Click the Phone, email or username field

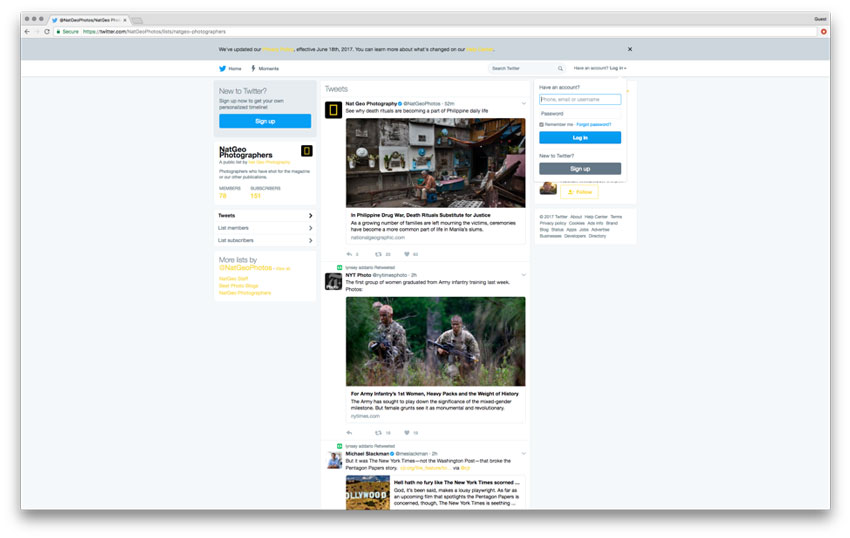pos(579,99)
